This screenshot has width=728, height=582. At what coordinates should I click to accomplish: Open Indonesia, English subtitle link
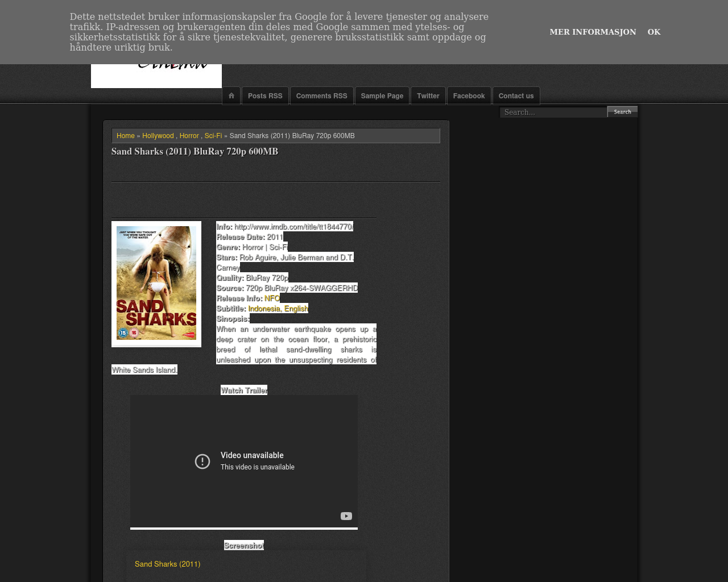pos(278,309)
